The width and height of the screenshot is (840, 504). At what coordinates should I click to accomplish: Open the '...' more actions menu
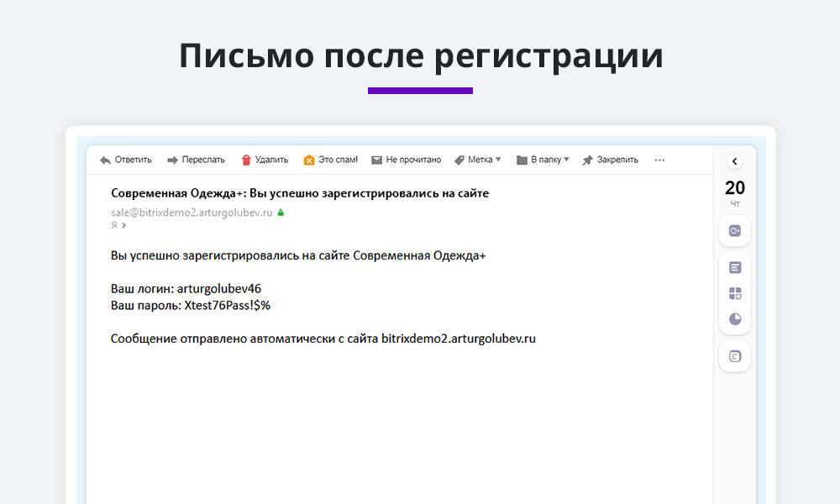click(x=659, y=160)
